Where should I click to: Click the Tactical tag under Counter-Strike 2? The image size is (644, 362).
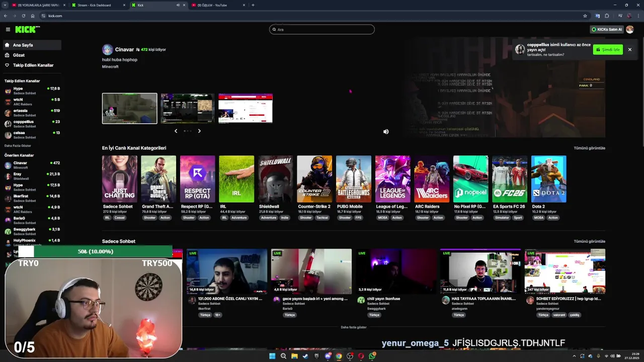click(x=322, y=218)
